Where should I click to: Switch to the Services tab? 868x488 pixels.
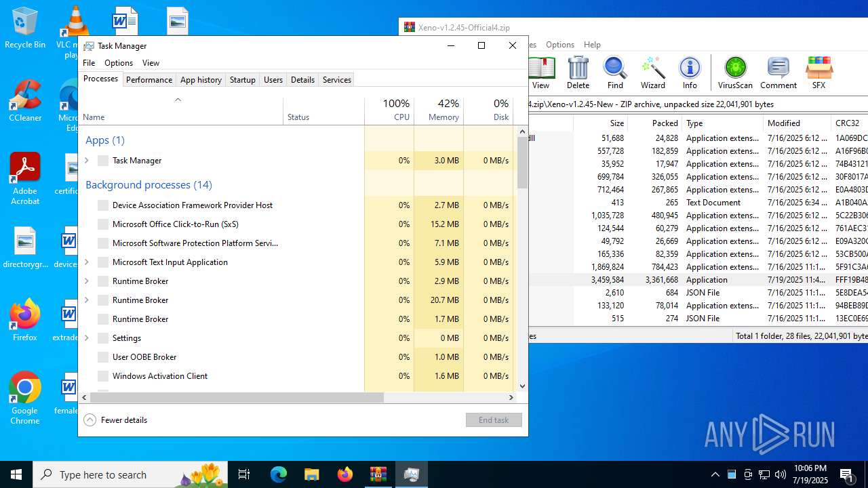coord(337,79)
